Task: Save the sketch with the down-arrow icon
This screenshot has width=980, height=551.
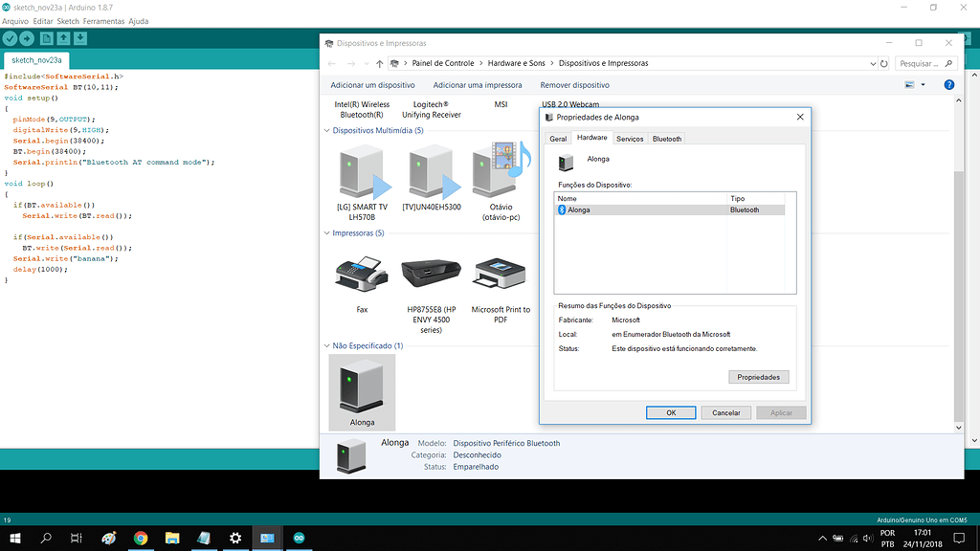Action: click(81, 38)
